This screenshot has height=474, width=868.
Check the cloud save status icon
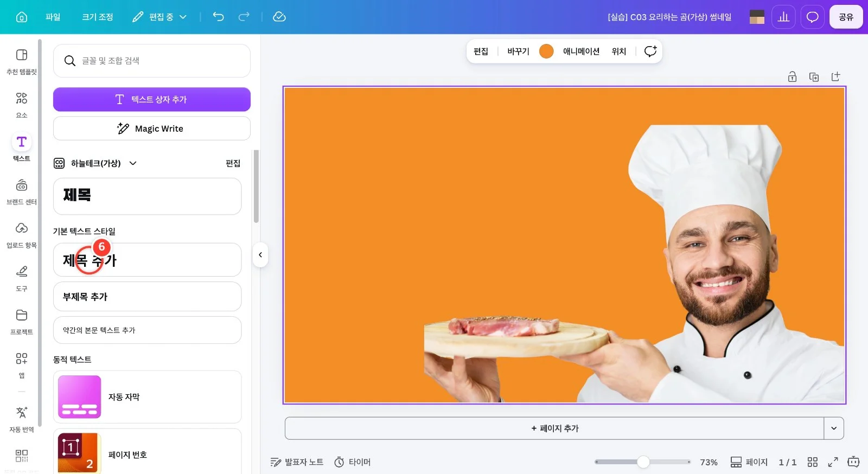[279, 17]
